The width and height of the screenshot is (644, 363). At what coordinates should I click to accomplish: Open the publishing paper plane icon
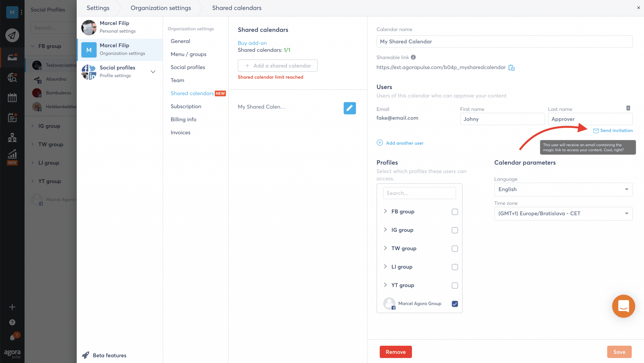pyautogui.click(x=12, y=35)
